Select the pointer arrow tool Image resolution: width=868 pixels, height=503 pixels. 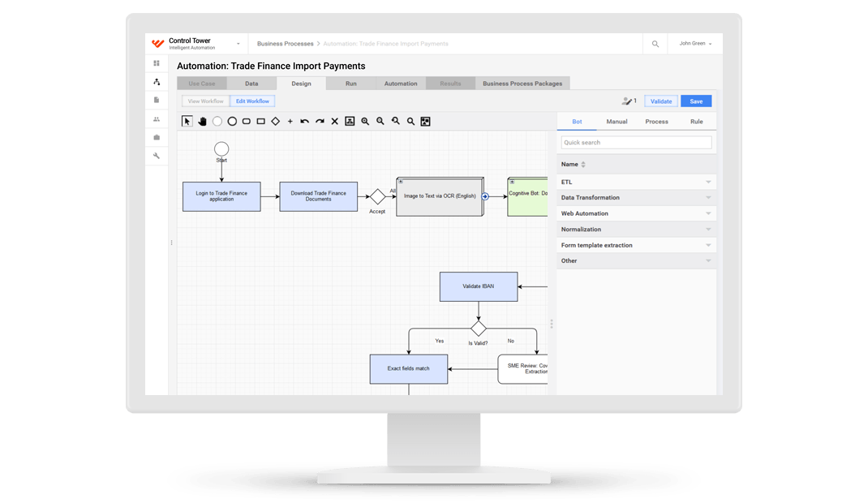pos(187,121)
